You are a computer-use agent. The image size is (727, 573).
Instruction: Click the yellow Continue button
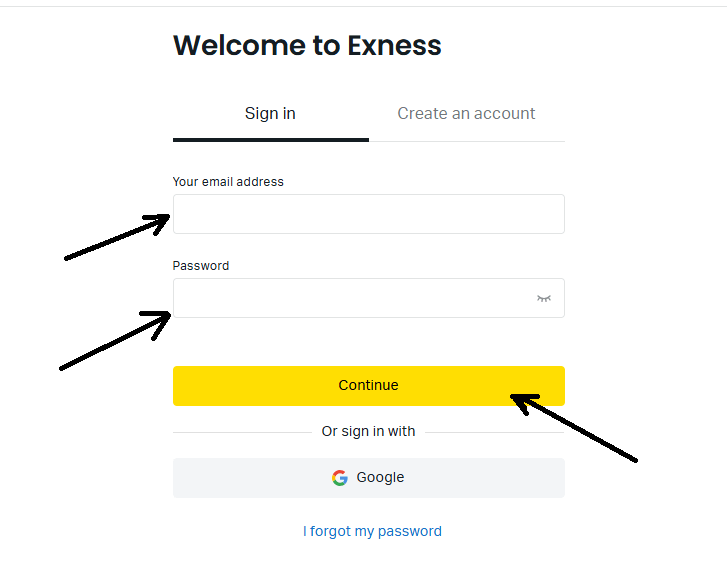tap(369, 386)
